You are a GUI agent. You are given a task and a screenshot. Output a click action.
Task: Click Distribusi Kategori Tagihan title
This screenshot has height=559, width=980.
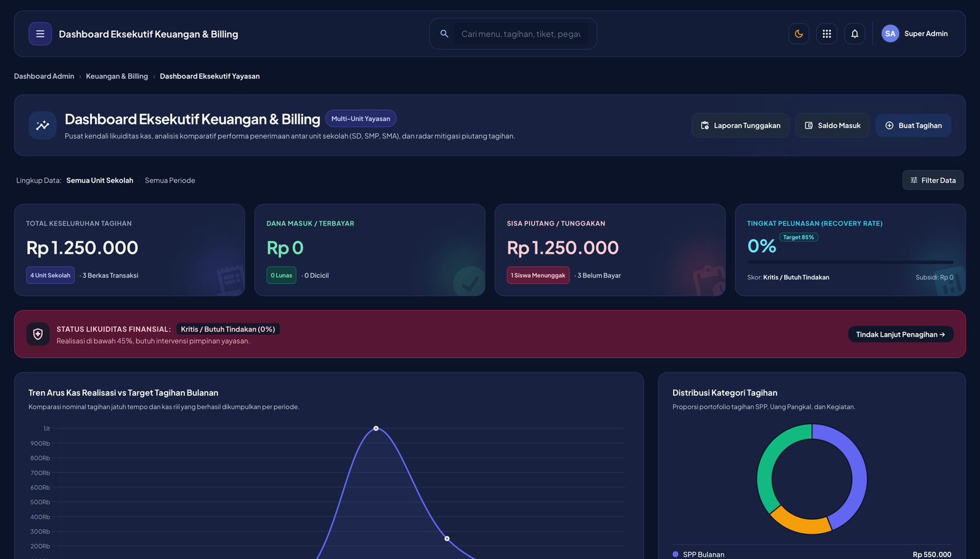[725, 393]
